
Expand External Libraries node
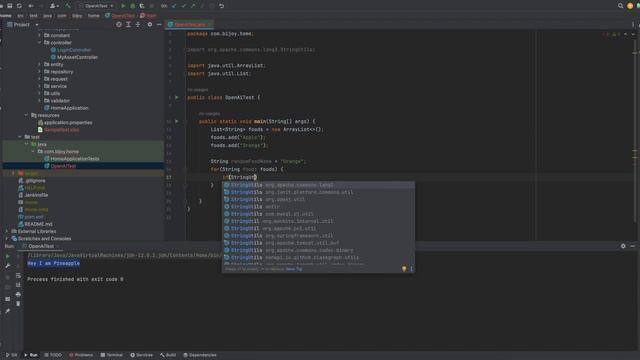point(6,231)
